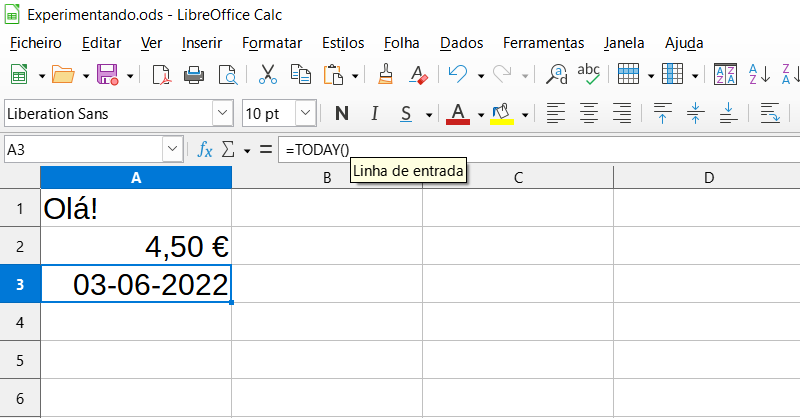The image size is (800, 418).
Task: Expand the row options dropdown arrow
Action: [x=651, y=76]
